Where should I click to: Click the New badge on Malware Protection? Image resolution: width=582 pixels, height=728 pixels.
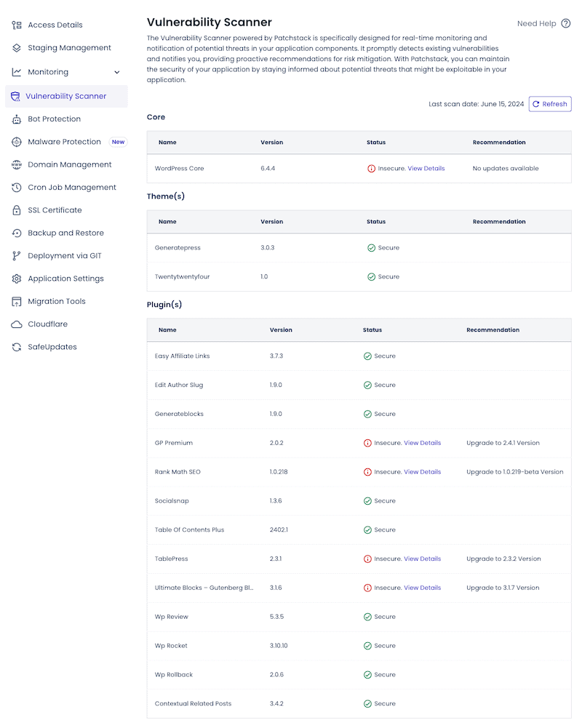[x=118, y=141]
